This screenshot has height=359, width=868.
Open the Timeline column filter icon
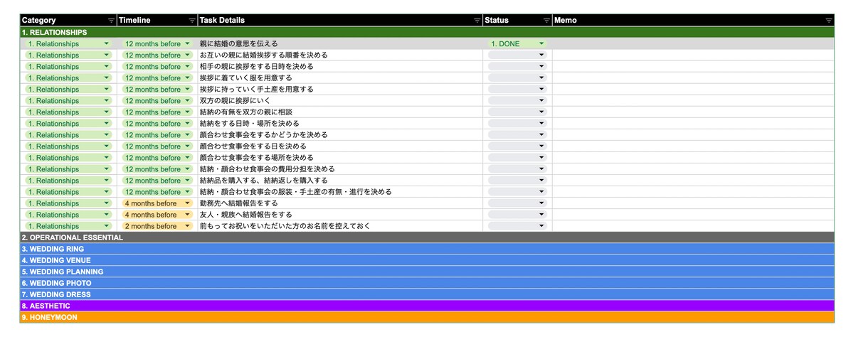tap(192, 21)
